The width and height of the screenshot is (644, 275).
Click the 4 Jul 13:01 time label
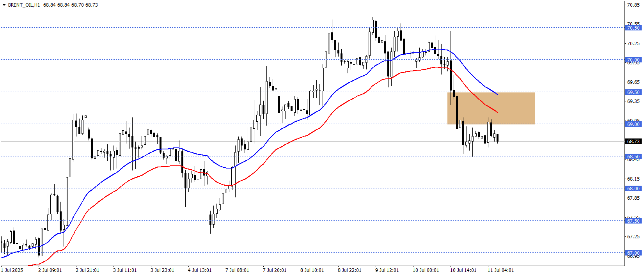coord(200,270)
